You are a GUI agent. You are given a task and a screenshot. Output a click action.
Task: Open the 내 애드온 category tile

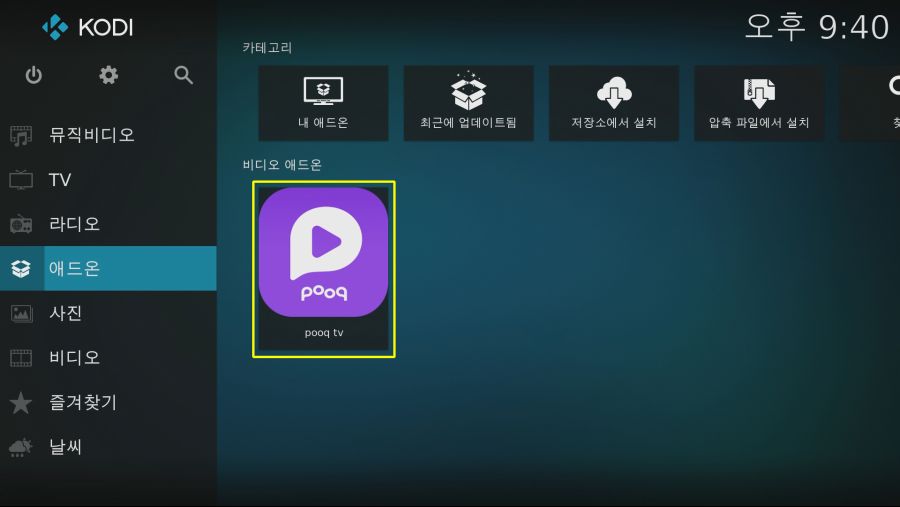(x=323, y=103)
